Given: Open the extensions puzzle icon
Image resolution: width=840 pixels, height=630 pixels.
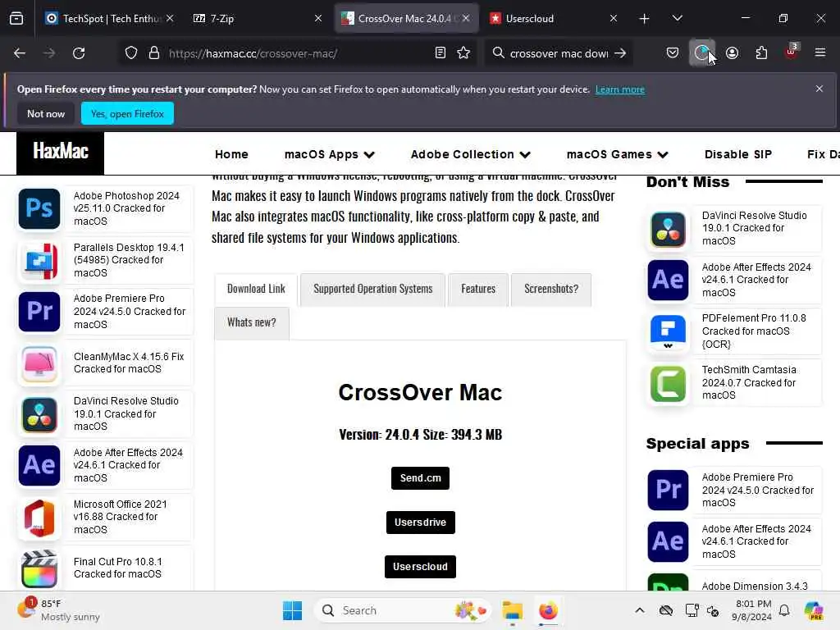Looking at the screenshot, I should (x=762, y=53).
